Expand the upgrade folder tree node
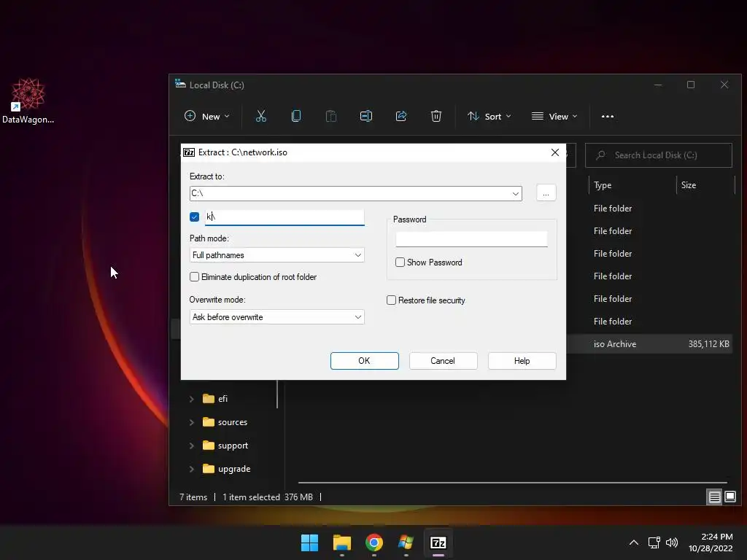 [192, 469]
